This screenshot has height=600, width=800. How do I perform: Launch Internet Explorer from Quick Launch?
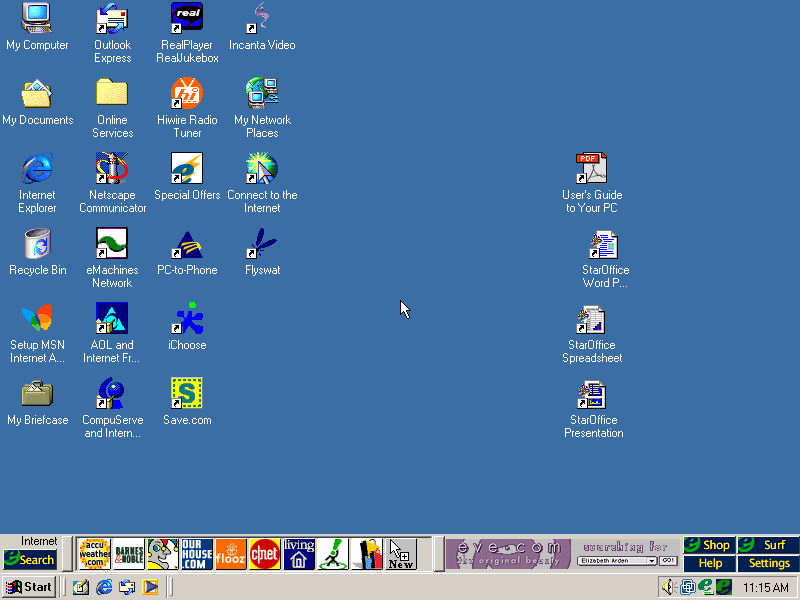104,587
